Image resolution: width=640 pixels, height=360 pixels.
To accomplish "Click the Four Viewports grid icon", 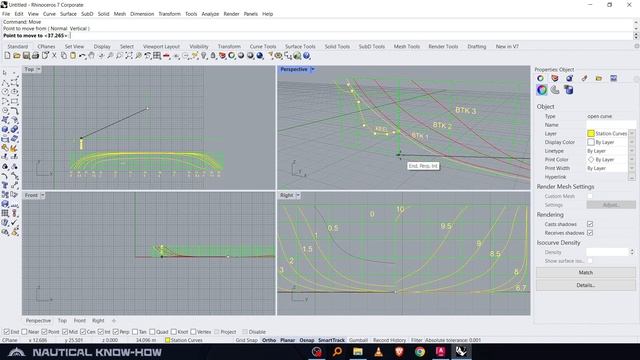I will click(157, 56).
